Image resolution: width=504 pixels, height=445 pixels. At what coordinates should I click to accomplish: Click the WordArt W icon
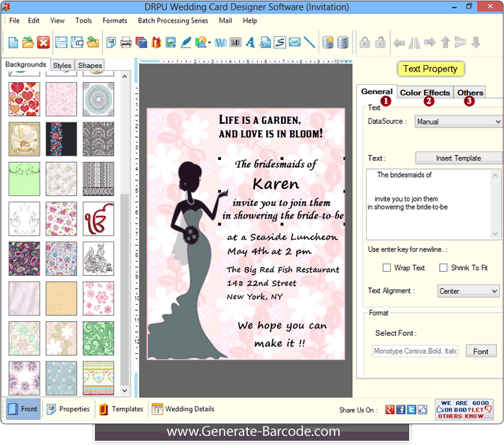pyautogui.click(x=221, y=42)
